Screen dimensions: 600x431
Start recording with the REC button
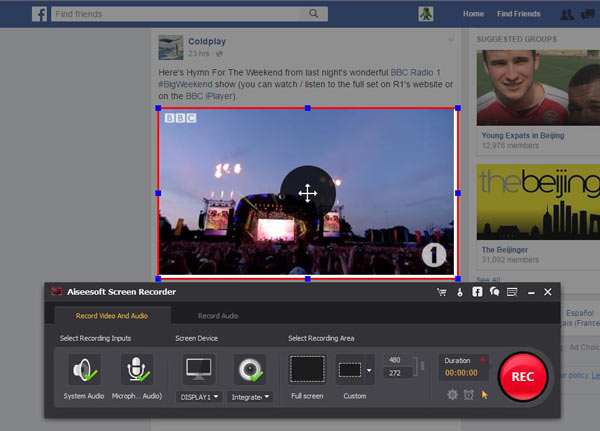click(523, 377)
